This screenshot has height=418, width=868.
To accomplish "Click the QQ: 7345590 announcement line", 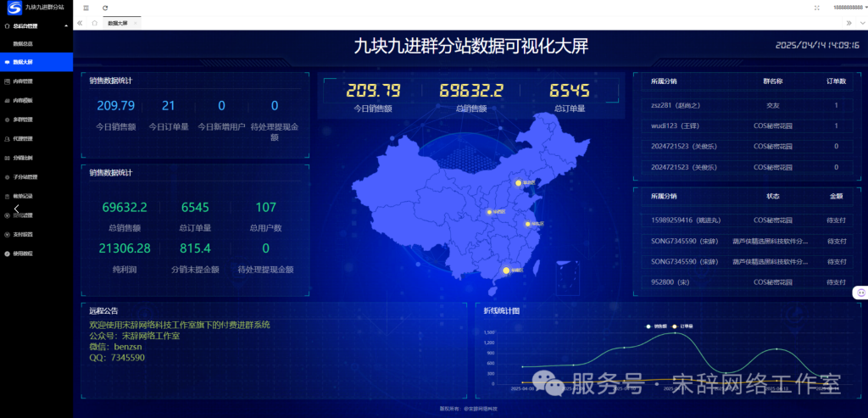I will pos(117,358).
